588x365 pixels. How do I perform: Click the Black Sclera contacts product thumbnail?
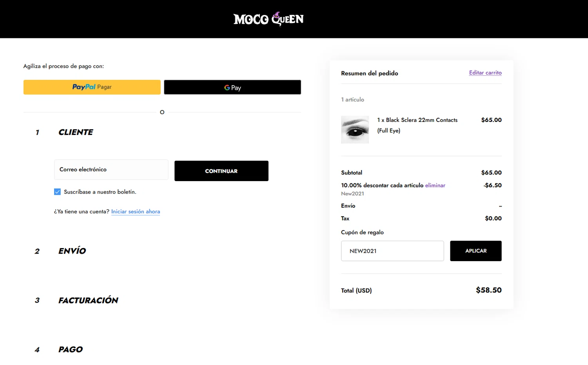(x=355, y=130)
